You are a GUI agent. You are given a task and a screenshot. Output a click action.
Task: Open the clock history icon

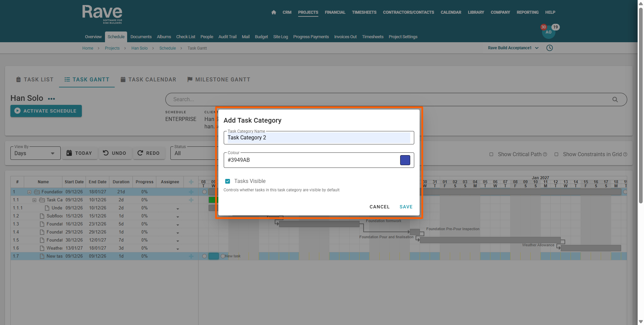tap(549, 48)
